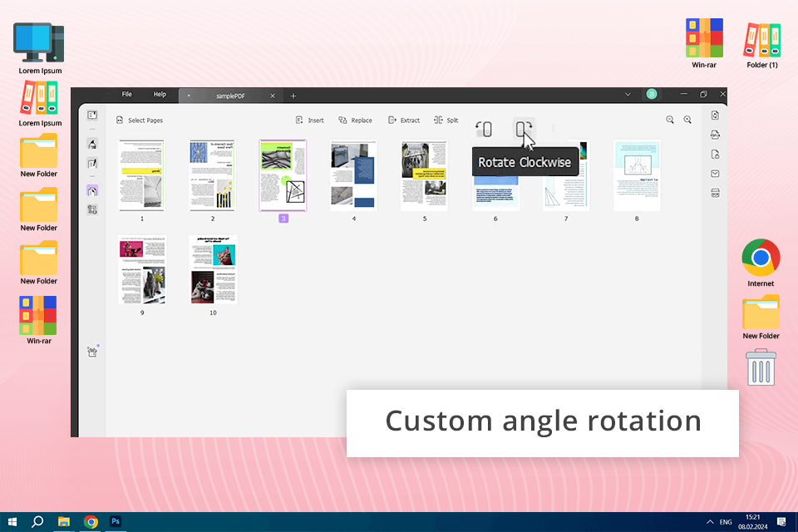Expand the title bar chevron dropdown
This screenshot has height=532, width=798.
[628, 95]
